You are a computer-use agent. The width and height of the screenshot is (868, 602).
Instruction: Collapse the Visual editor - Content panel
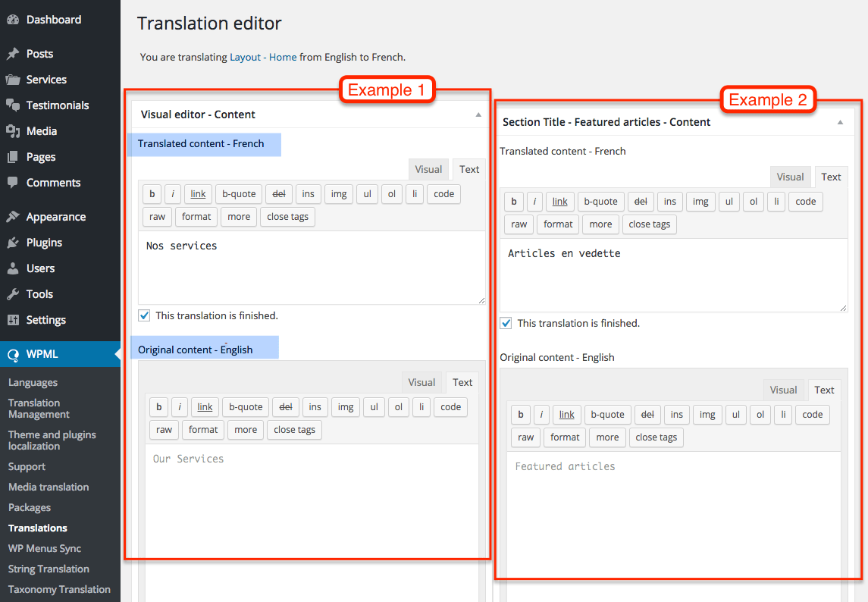[478, 114]
